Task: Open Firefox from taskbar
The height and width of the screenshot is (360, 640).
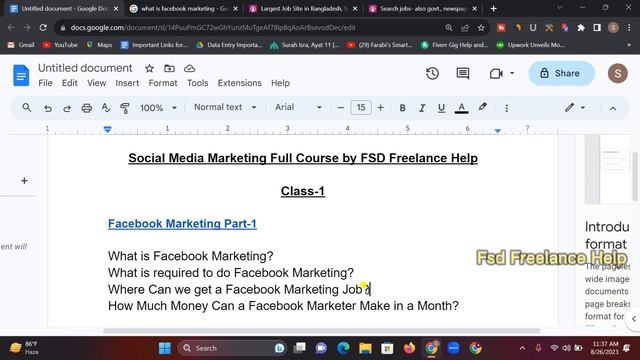Action: tap(409, 348)
